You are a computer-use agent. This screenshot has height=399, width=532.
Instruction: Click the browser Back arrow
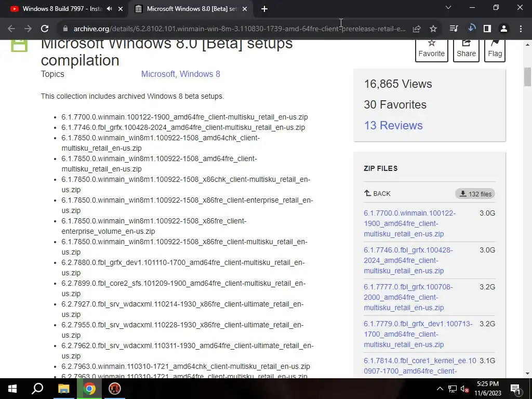coord(11,29)
